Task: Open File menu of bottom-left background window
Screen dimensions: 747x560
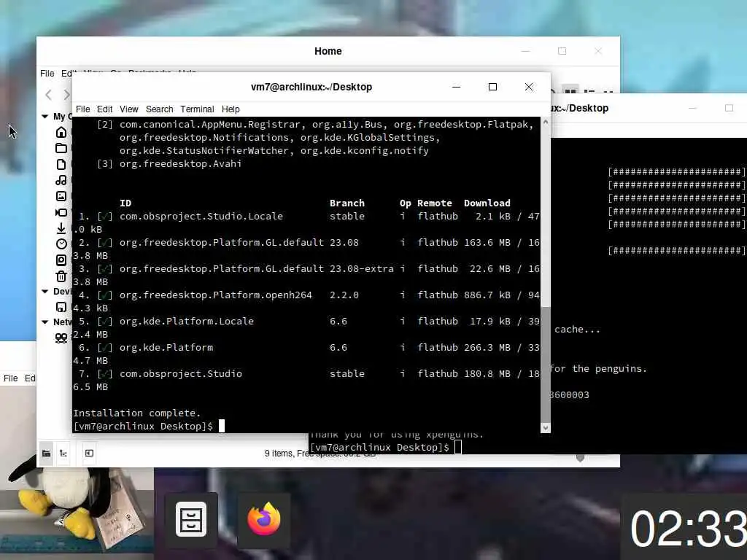Action: point(10,378)
